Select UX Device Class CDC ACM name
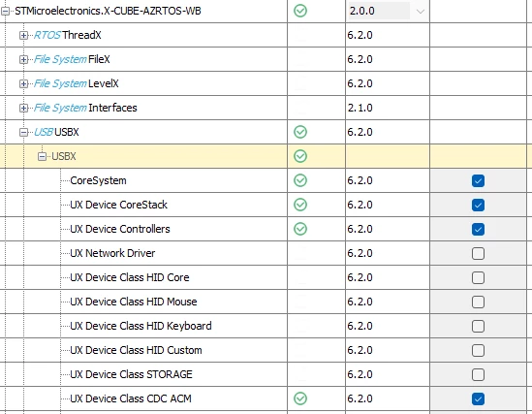The height and width of the screenshot is (414, 532). pyautogui.click(x=131, y=398)
